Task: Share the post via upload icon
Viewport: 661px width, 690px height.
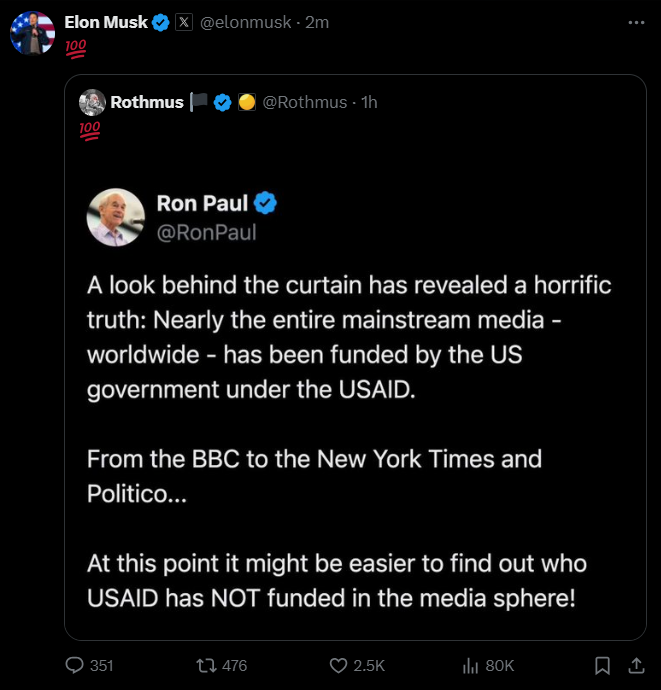Action: (x=636, y=665)
